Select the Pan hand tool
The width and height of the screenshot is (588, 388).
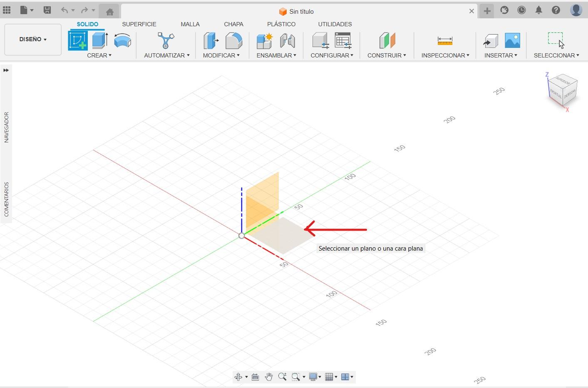[x=269, y=377]
